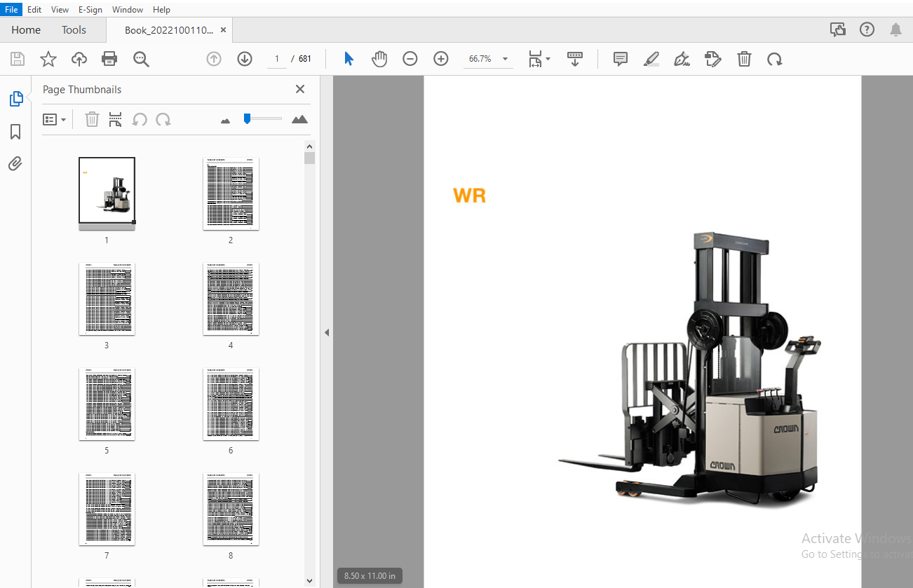
Task: Print the document with the printer icon
Action: point(109,59)
